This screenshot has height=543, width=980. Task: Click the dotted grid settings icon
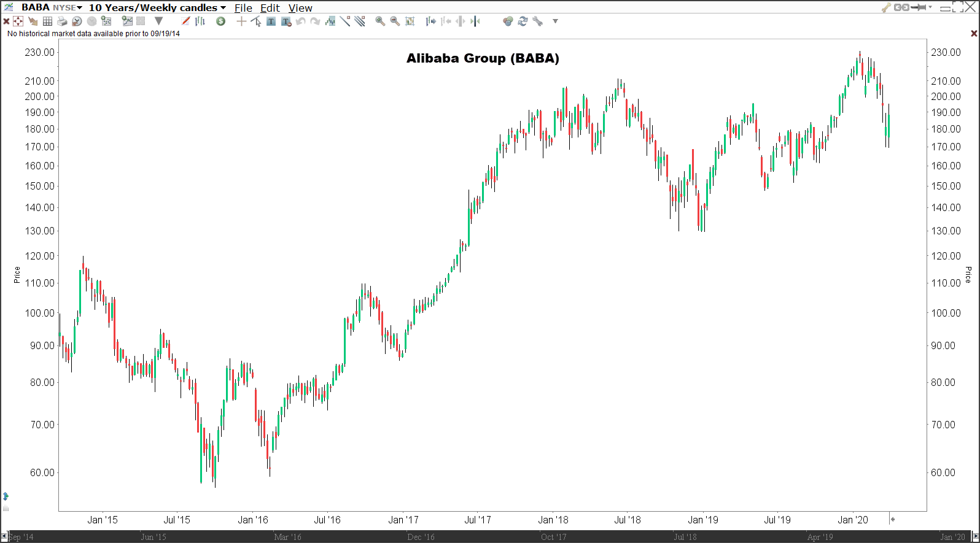coord(106,21)
